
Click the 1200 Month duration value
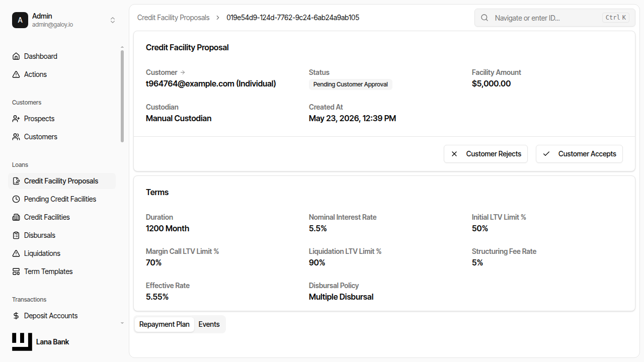[x=168, y=228]
